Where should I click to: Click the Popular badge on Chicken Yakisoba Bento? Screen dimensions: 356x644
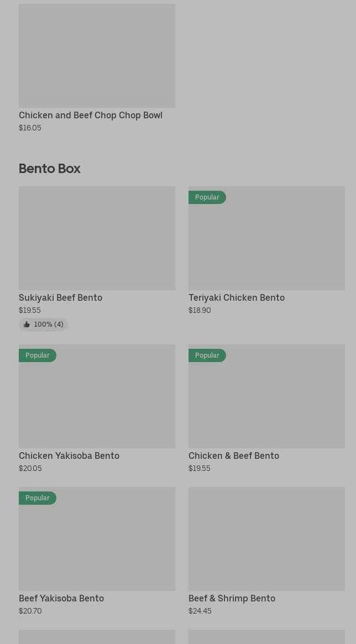[37, 355]
